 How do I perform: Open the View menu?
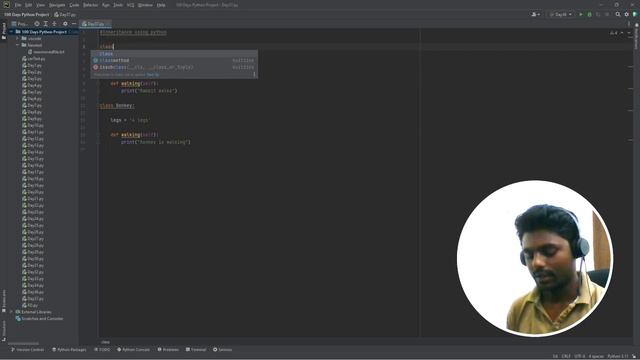(40, 5)
